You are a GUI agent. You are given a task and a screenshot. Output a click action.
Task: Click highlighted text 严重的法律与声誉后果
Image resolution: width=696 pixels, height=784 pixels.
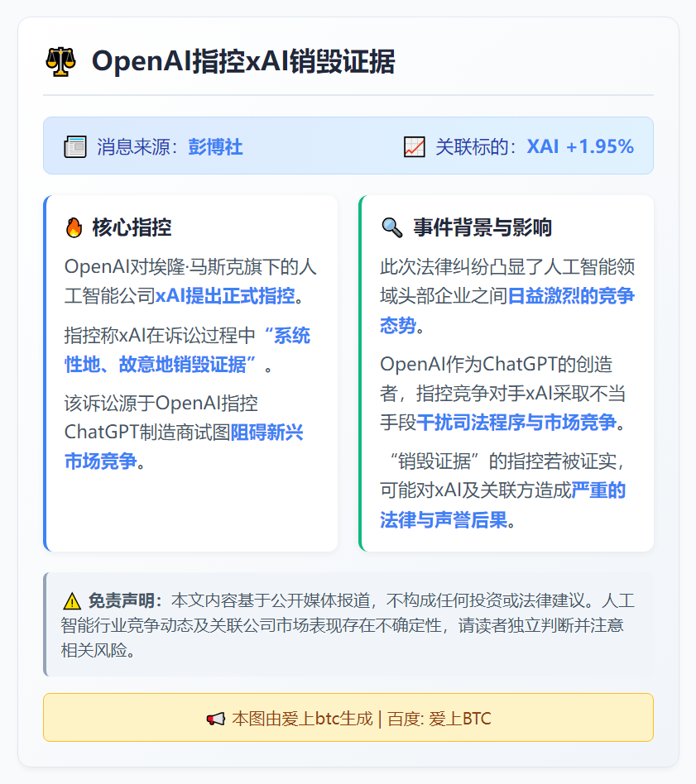tap(503, 505)
